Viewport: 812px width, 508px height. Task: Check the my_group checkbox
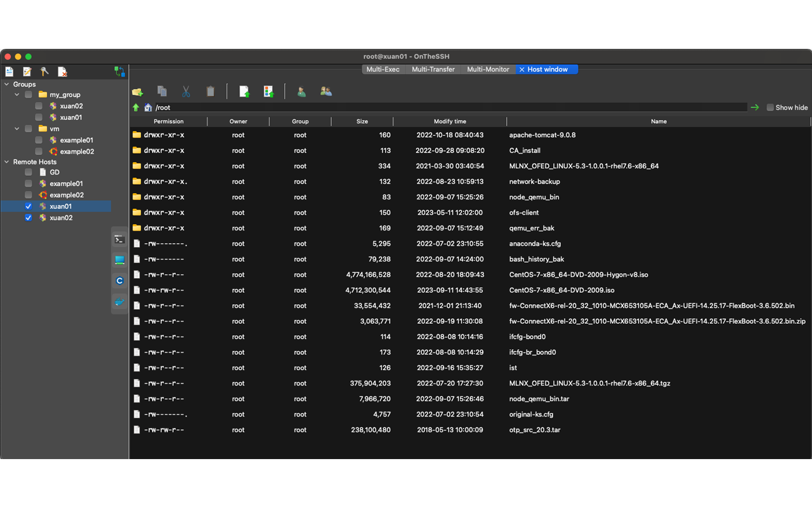(28, 94)
